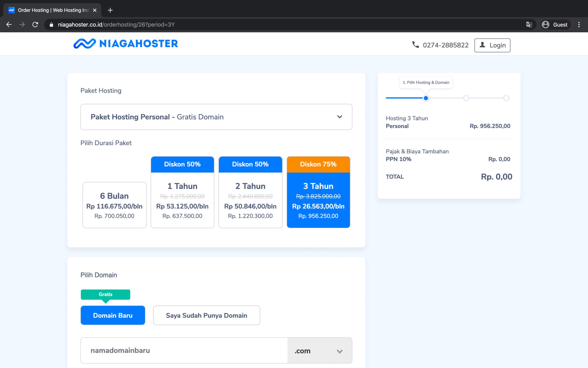View site info via the padlock icon
Image resolution: width=588 pixels, height=368 pixels.
(51, 25)
